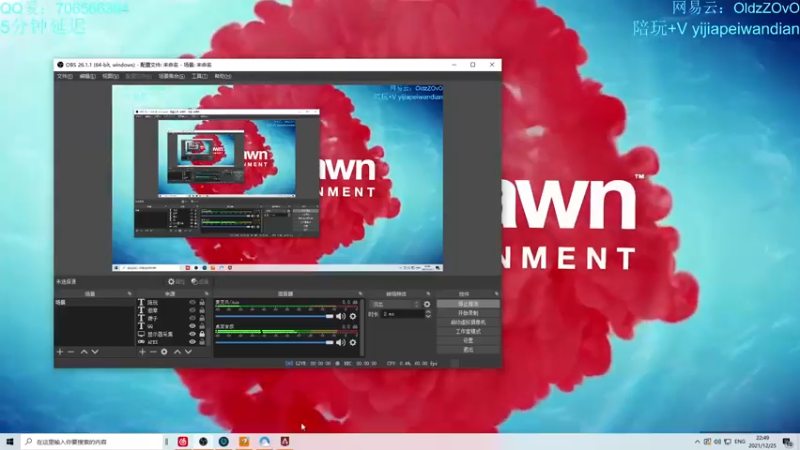
Task: Click the Windows taskbar search box
Action: [x=92, y=441]
